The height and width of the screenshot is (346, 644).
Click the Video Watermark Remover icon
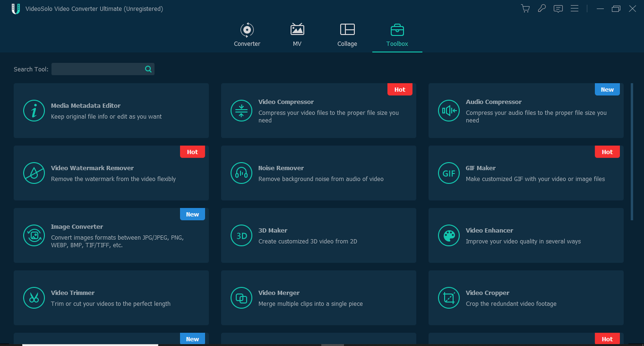pyautogui.click(x=34, y=173)
